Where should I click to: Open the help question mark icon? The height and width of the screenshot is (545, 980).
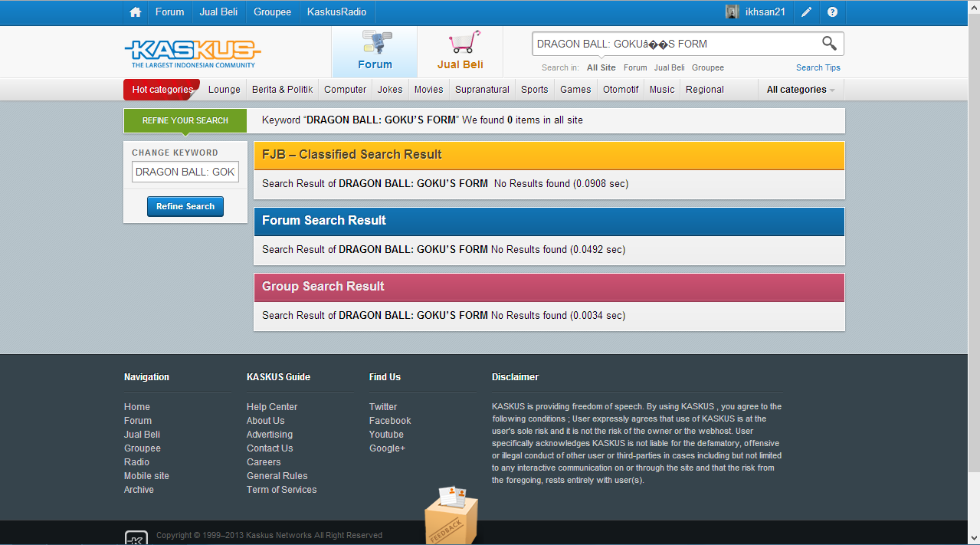pyautogui.click(x=832, y=12)
